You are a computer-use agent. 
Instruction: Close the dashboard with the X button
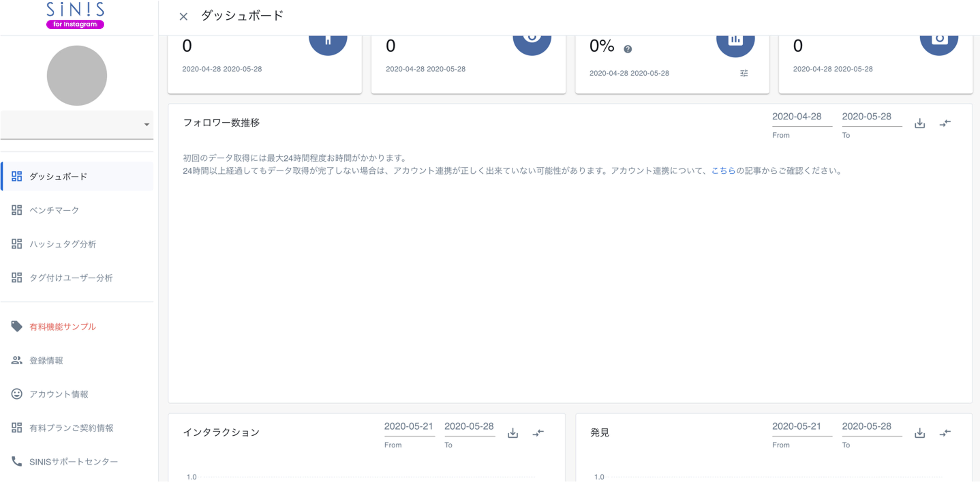[183, 16]
